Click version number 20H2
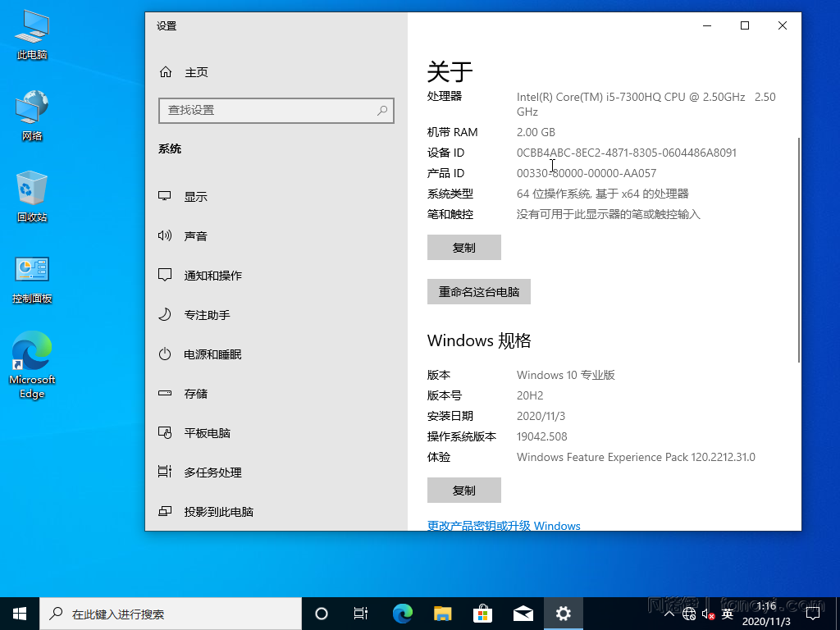 click(530, 395)
